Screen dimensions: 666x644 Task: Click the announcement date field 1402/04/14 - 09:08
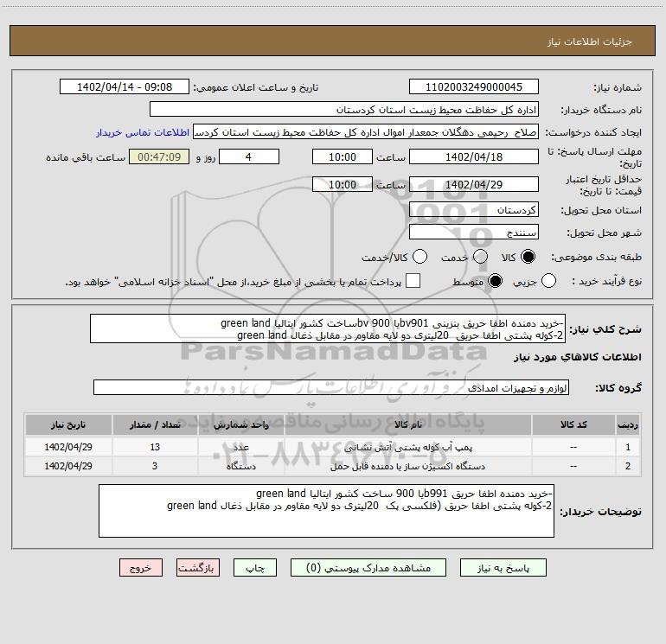[x=125, y=87]
